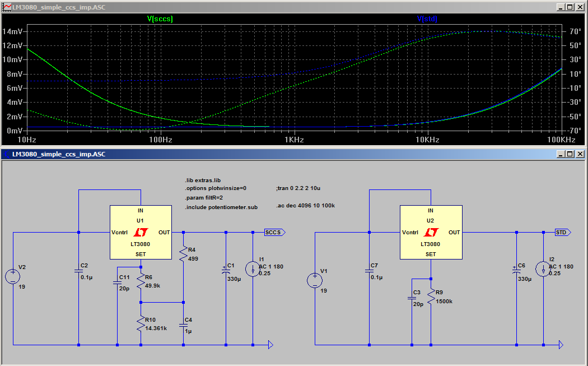Click V2 value '19'
The image size is (588, 366).
(x=22, y=287)
